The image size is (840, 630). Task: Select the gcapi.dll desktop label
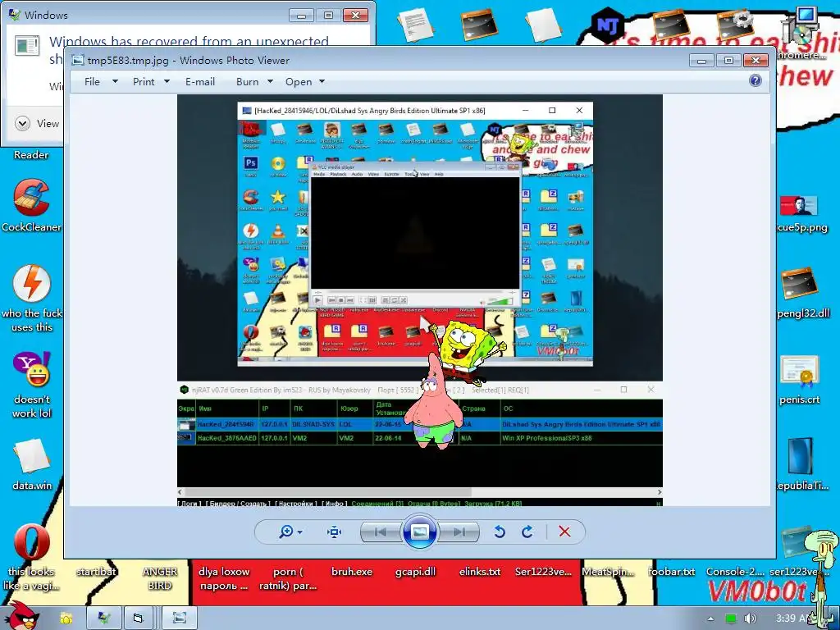point(415,572)
